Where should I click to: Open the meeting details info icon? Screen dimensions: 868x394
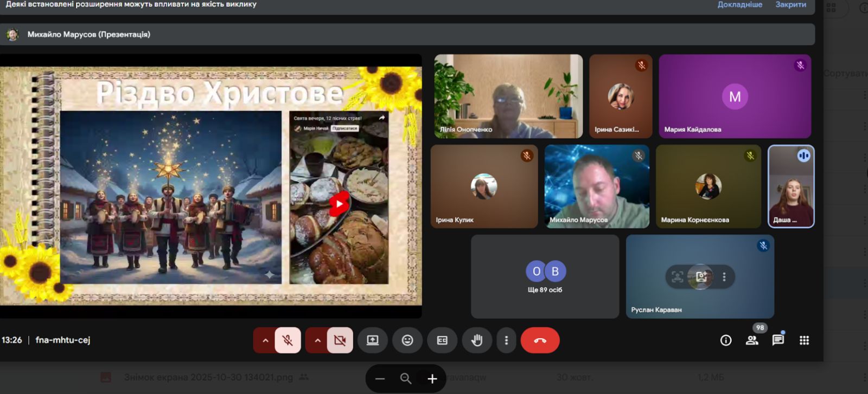pos(726,340)
